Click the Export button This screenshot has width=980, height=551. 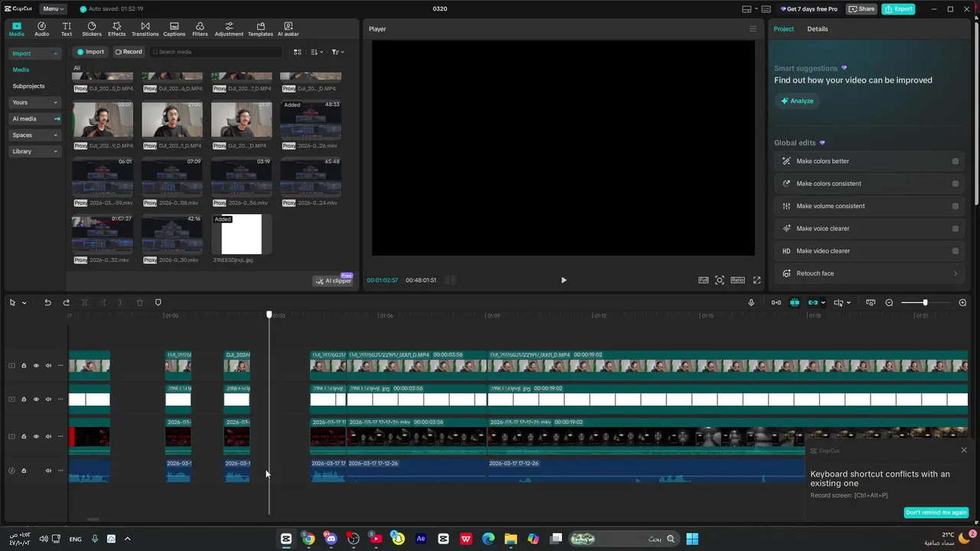[x=898, y=9]
